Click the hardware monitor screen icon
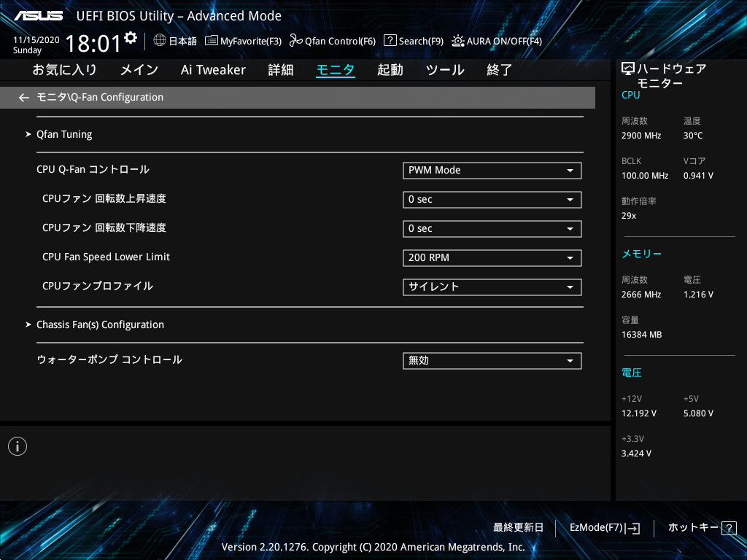 [x=628, y=69]
